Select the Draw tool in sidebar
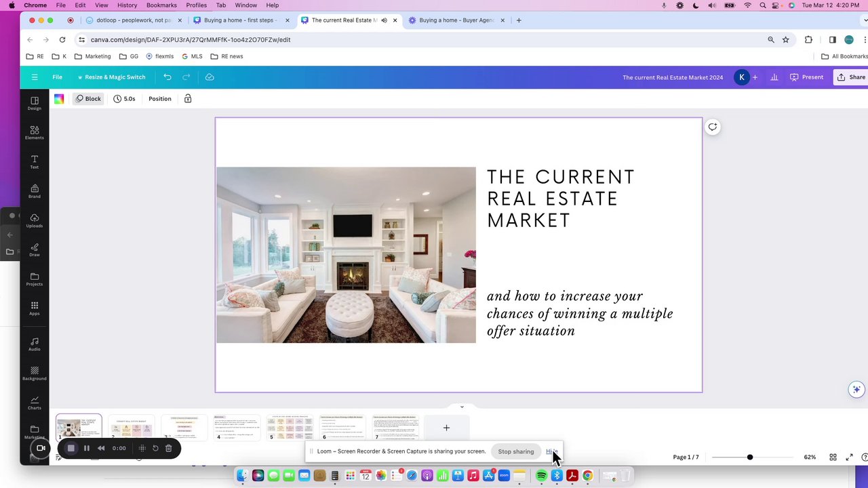 tap(34, 249)
